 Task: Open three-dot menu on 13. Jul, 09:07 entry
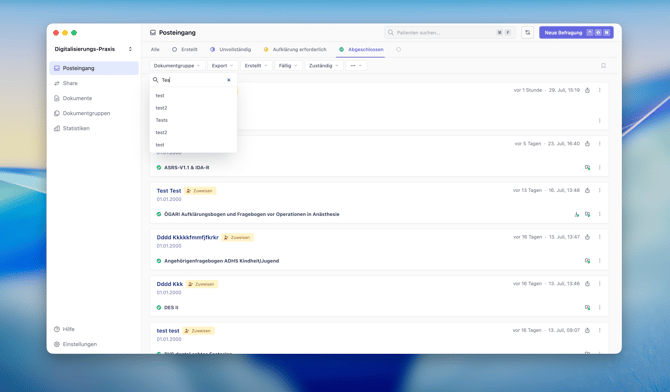coord(599,330)
